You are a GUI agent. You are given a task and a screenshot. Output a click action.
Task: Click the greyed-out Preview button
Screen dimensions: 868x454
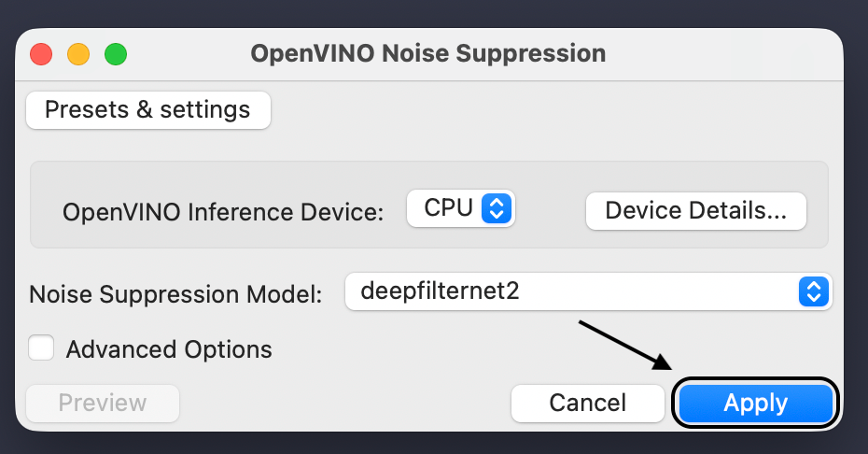[103, 403]
